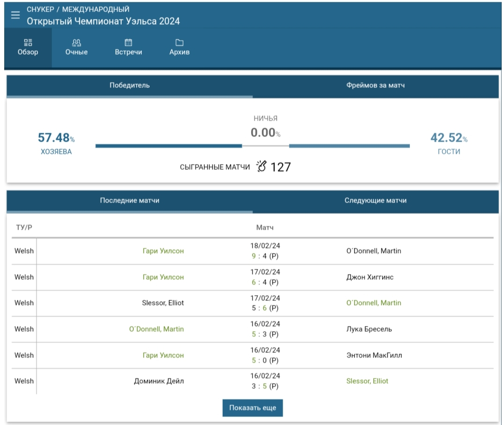The image size is (504, 425).
Task: Open Гари Уилсон in 18/02/24 match
Action: coord(163,251)
